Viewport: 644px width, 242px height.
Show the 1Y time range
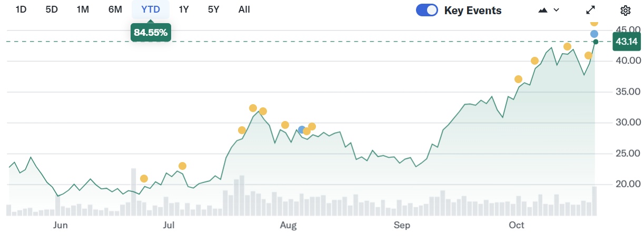[x=184, y=9]
